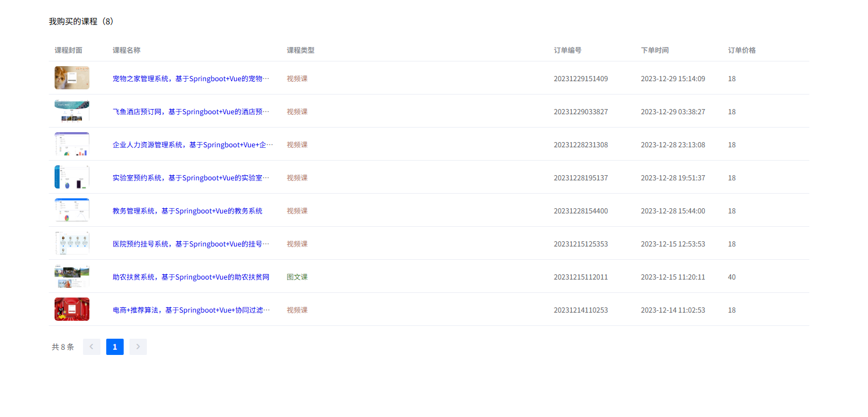Open the 电商+推荐算法 course link
The width and height of the screenshot is (868, 417).
tap(191, 310)
